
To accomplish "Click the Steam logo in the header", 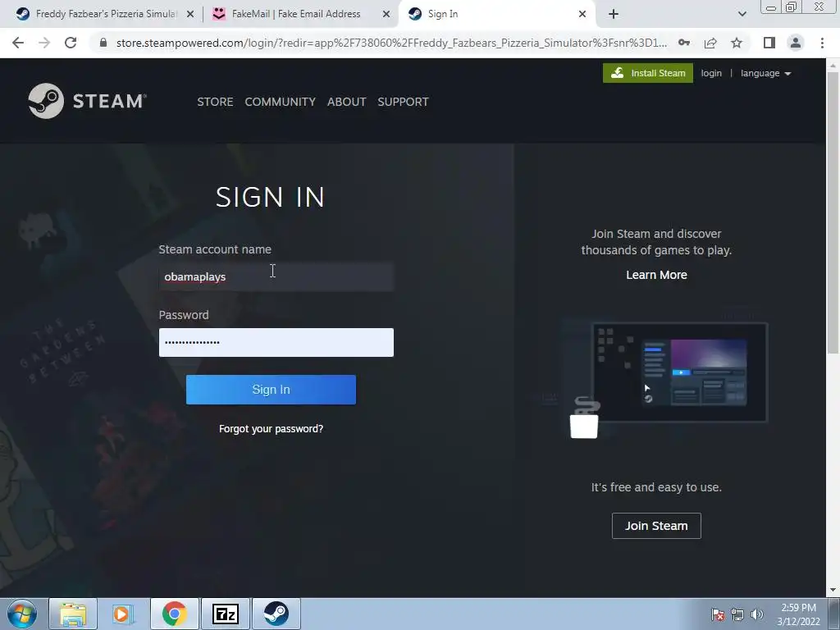I will tap(87, 101).
